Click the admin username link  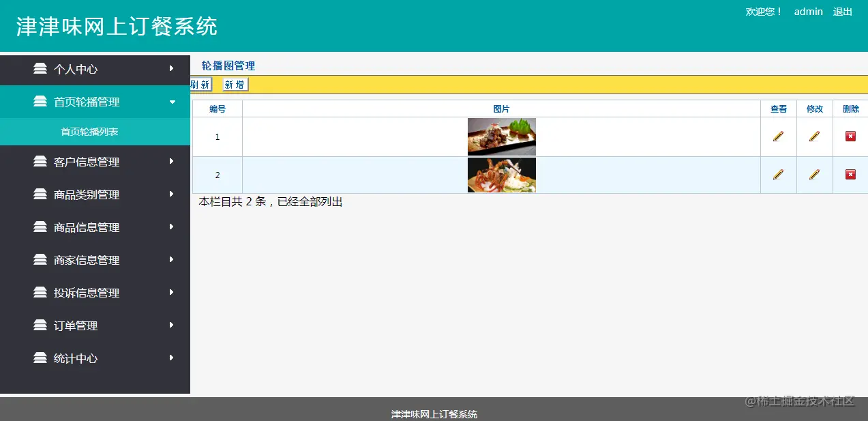(809, 12)
